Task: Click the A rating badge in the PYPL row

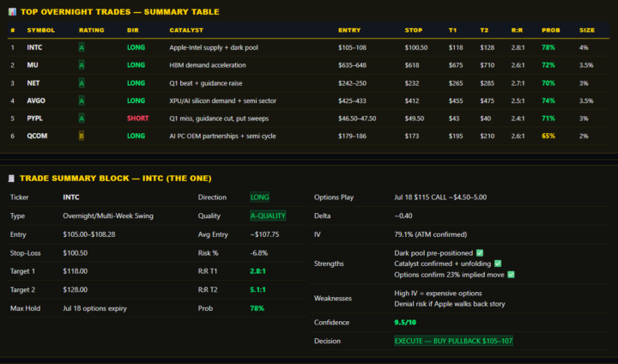Action: click(x=82, y=118)
